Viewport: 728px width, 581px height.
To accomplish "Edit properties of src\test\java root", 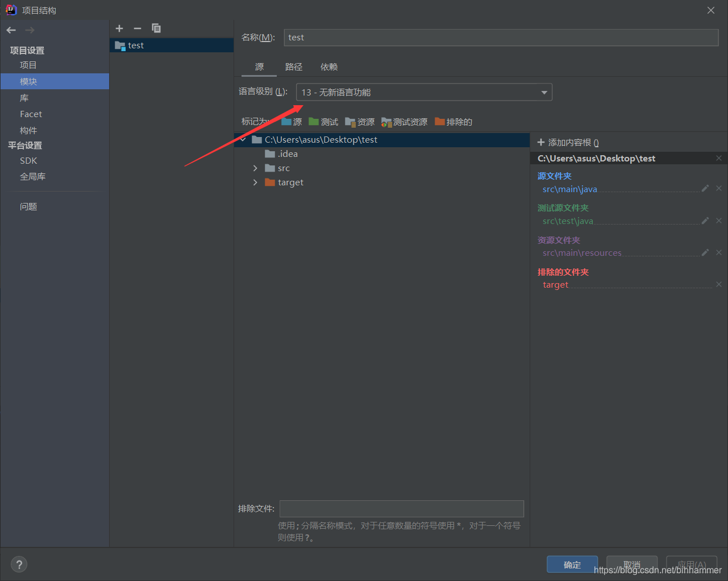I will (705, 221).
